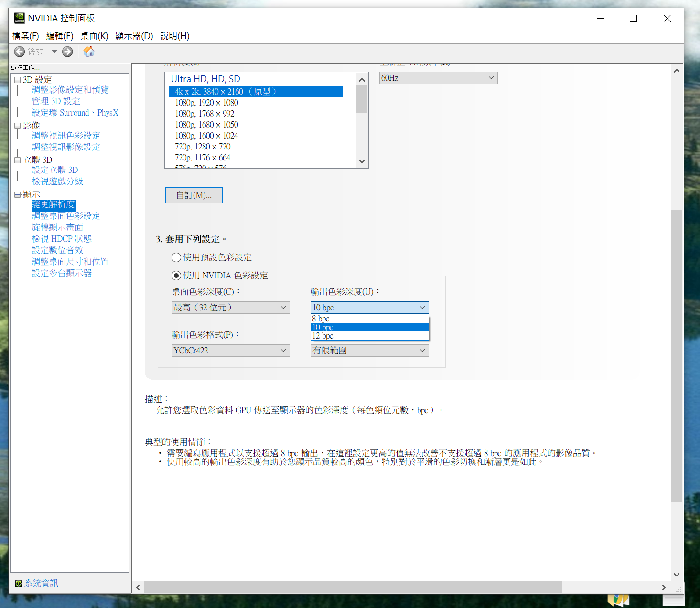Screen dimensions: 700x608
Task: Collapse the 立體 3D tree node
Action: coord(17,160)
